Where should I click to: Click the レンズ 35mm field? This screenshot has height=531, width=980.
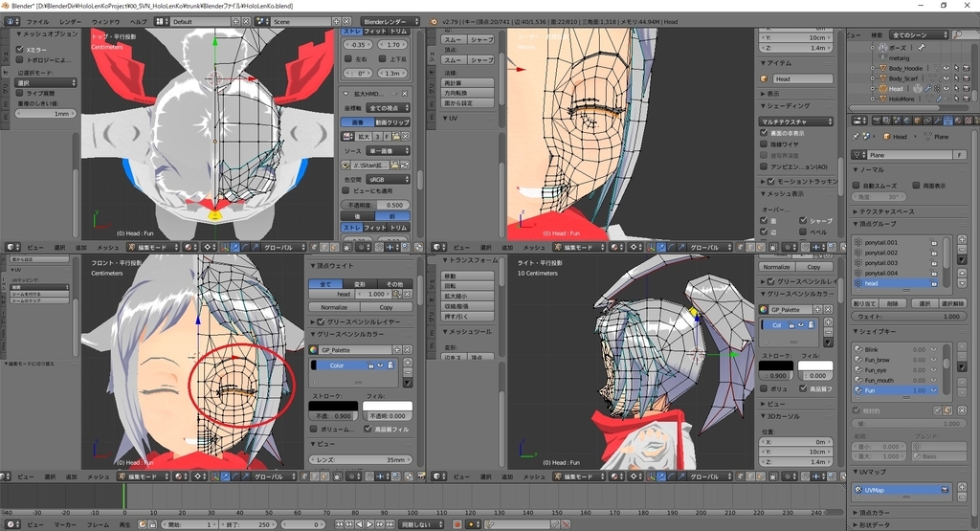pyautogui.click(x=361, y=460)
